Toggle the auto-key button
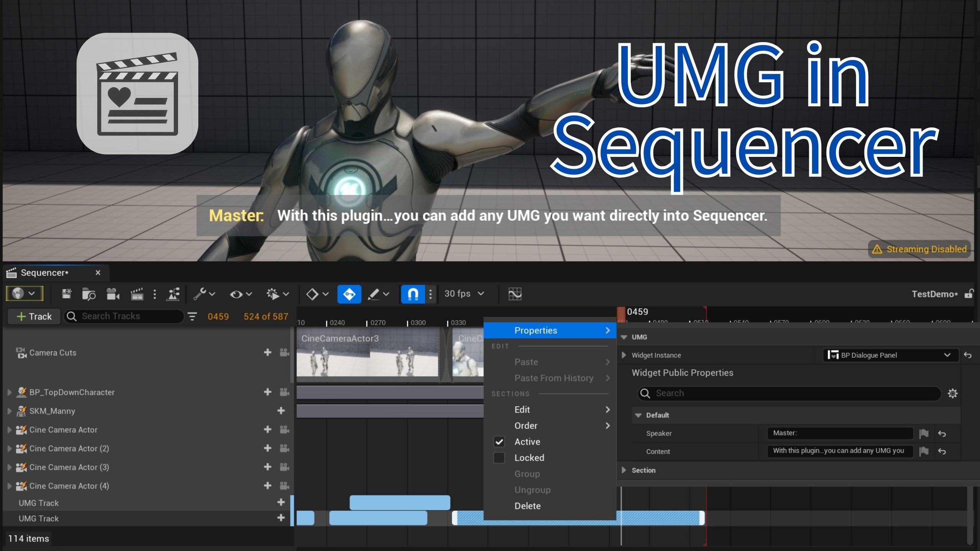 pos(349,294)
